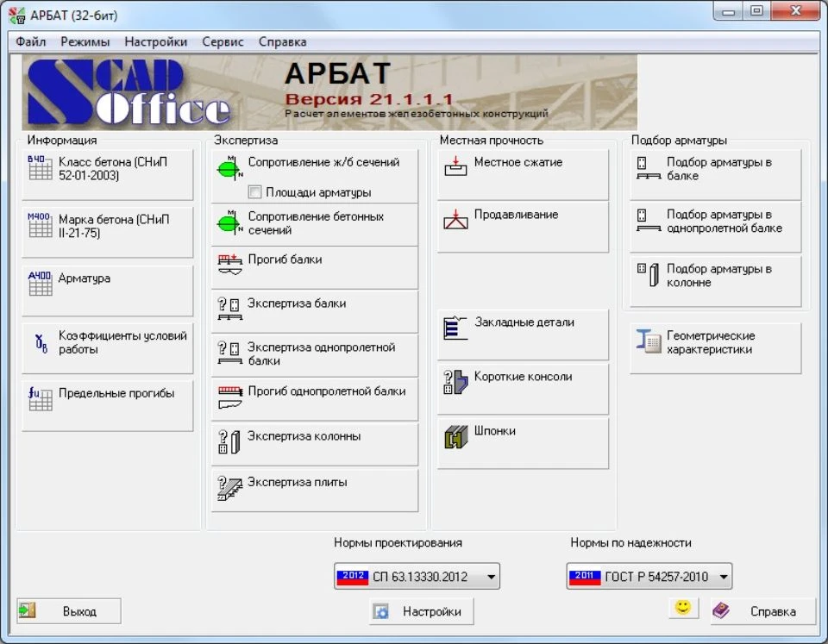Open the Сервис menu
Viewport: 828px width, 644px height.
click(x=223, y=41)
